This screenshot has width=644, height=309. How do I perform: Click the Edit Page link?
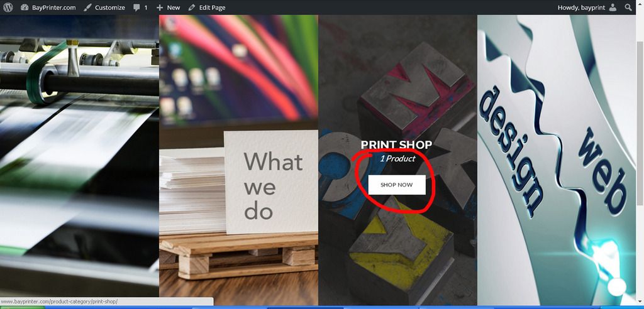(x=212, y=8)
